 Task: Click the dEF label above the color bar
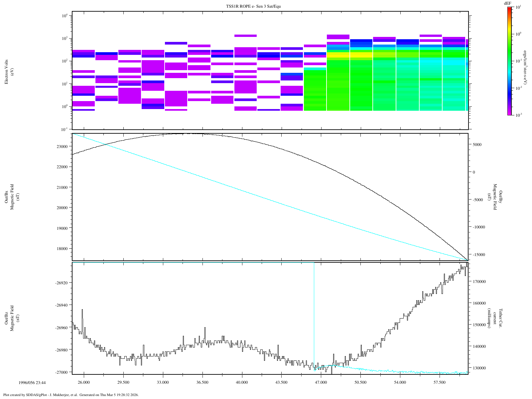(507, 3)
